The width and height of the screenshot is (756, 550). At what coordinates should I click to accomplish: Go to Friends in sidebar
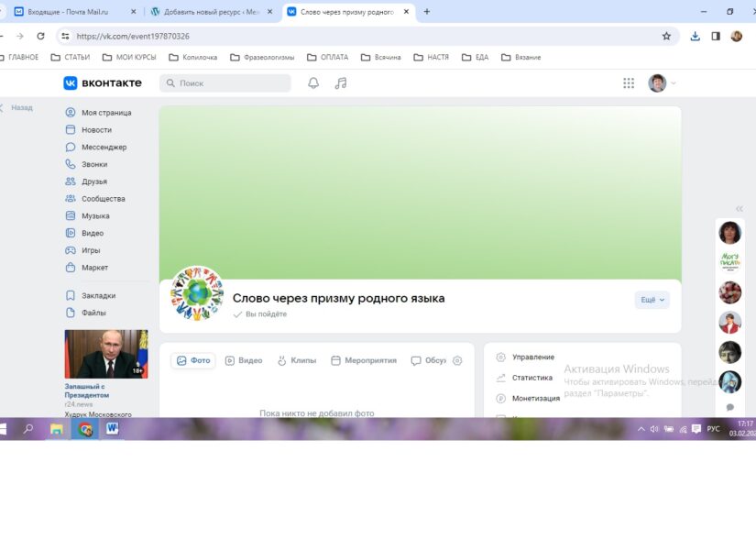click(x=93, y=181)
